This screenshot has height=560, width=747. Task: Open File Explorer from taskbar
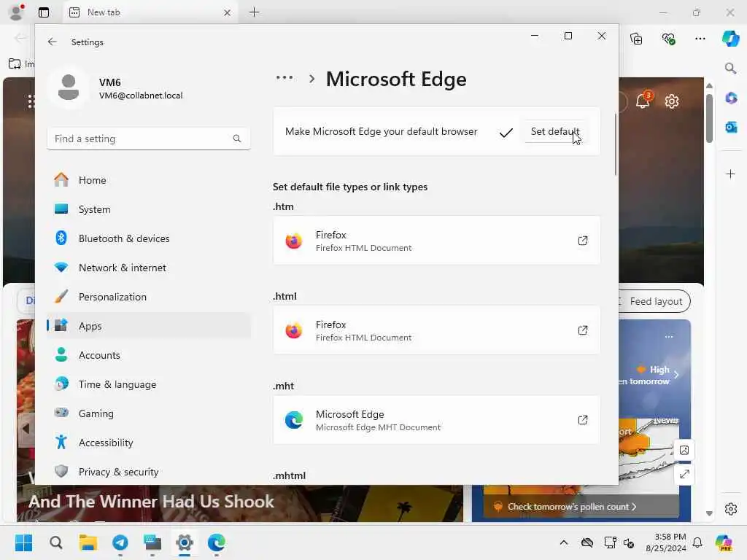tap(88, 542)
